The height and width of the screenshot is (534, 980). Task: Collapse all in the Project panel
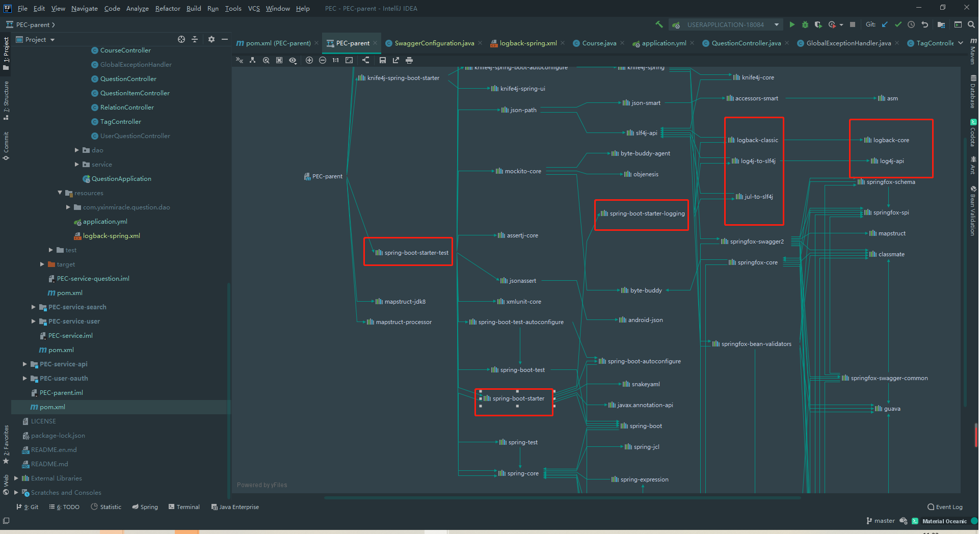(x=194, y=39)
